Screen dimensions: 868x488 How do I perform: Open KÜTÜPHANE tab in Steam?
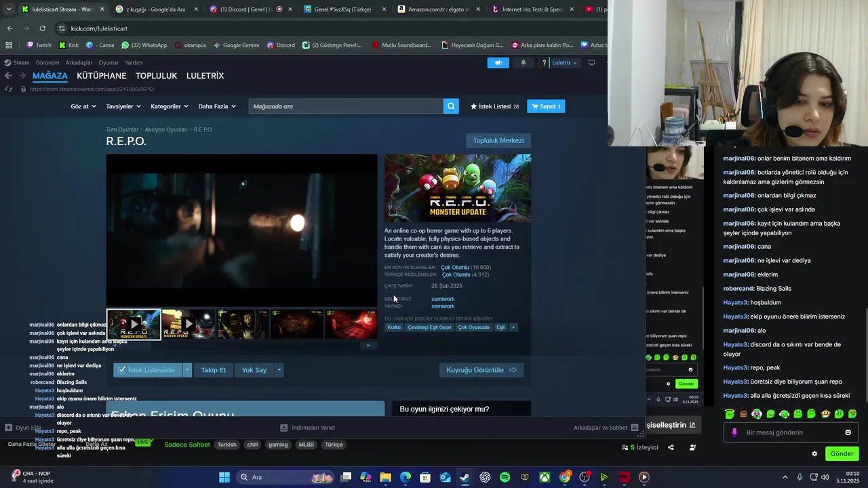102,76
